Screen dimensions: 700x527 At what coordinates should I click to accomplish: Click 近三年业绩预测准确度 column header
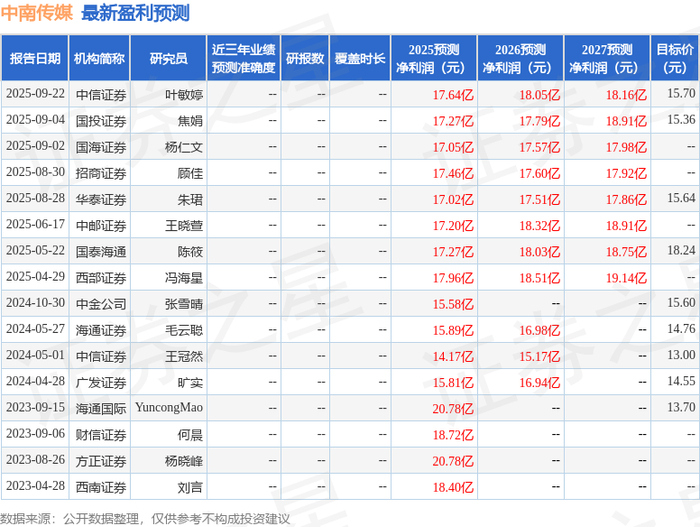click(243, 59)
